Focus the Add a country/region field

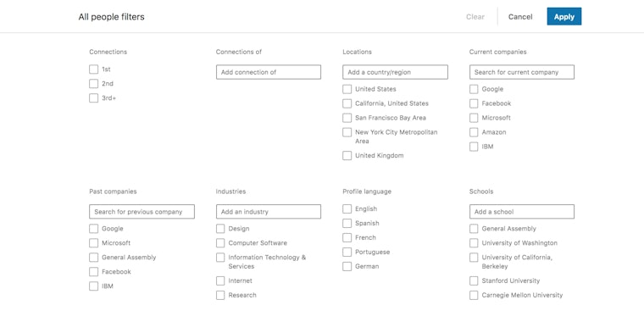pos(395,72)
